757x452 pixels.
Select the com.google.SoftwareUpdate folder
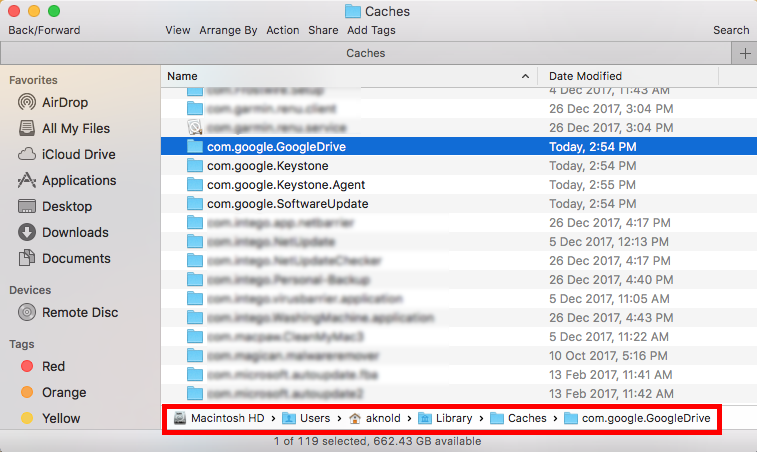(287, 204)
